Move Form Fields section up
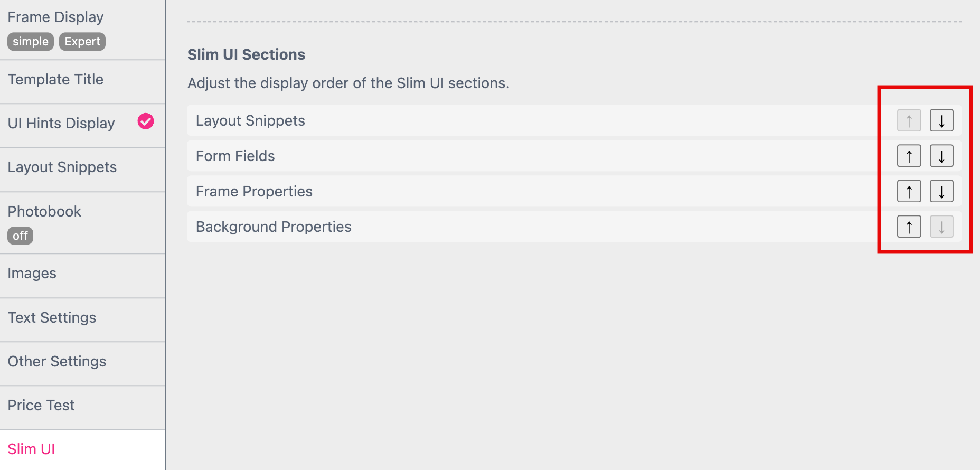This screenshot has width=980, height=470. tap(909, 156)
